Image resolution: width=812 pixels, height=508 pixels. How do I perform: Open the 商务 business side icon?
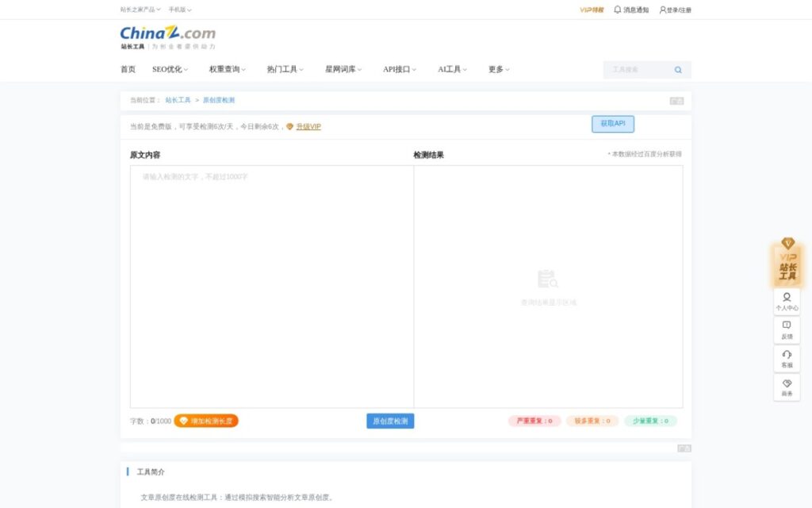[787, 387]
